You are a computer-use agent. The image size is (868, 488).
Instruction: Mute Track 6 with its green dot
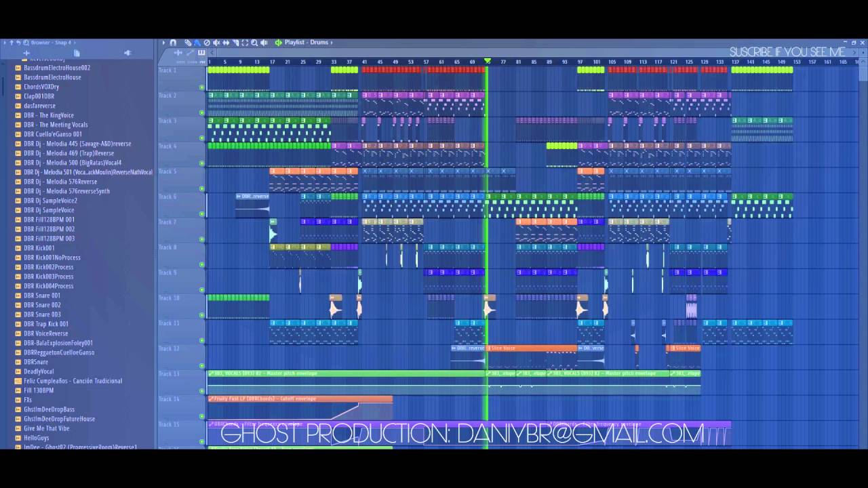pyautogui.click(x=201, y=213)
